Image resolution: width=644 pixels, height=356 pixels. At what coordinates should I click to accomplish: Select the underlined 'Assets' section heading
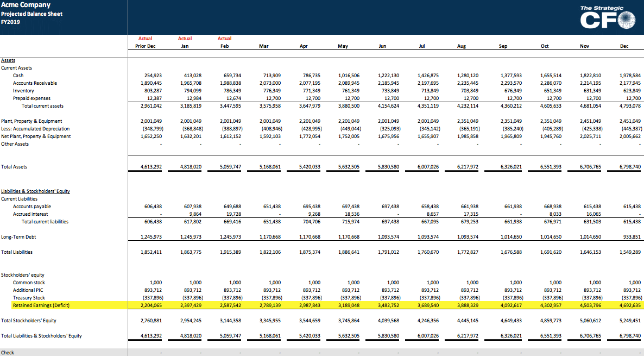coord(8,60)
